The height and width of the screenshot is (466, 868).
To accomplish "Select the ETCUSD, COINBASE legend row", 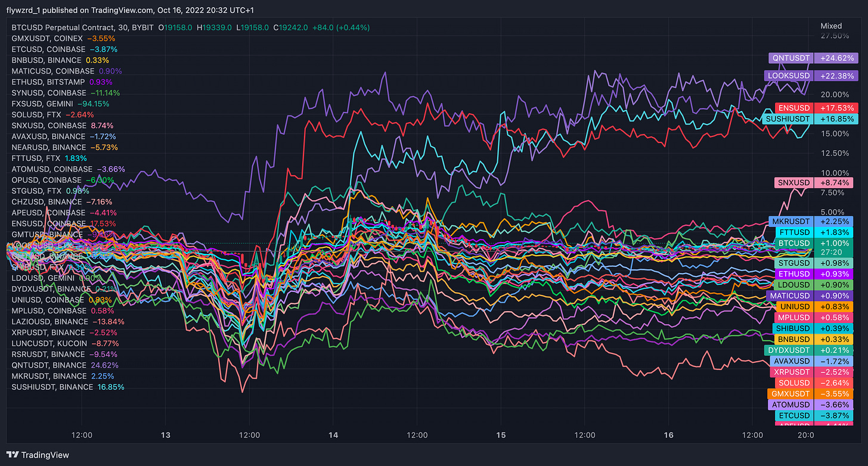I will click(x=64, y=49).
